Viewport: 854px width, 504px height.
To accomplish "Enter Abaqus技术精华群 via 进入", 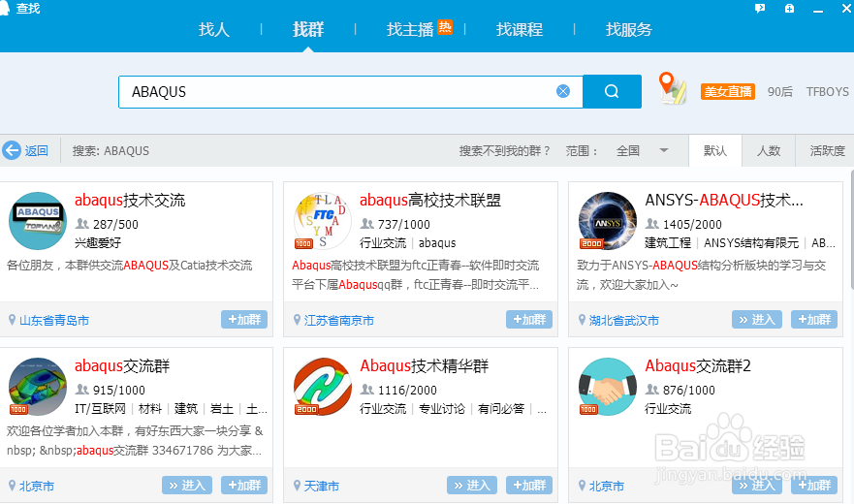I will coord(472,485).
